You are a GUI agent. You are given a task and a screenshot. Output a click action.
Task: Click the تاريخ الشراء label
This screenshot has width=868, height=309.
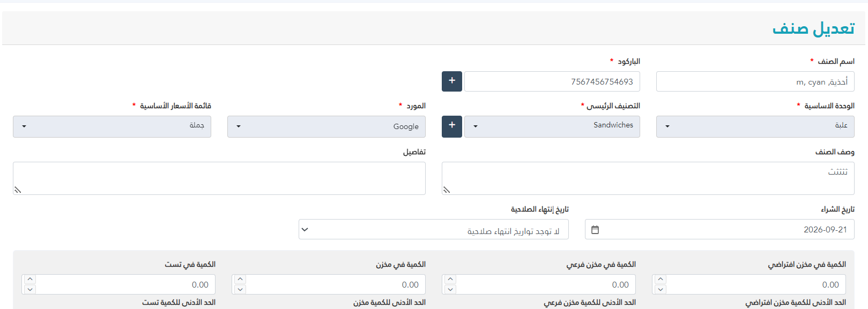point(837,209)
